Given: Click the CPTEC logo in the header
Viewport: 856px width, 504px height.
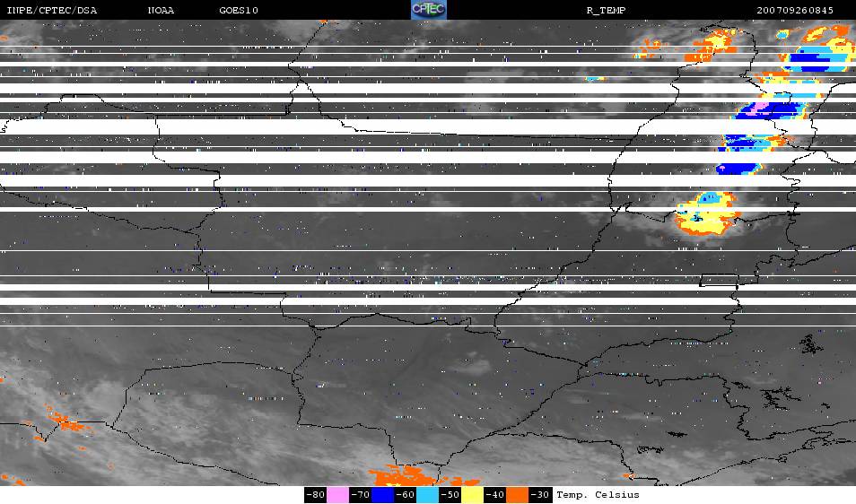Looking at the screenshot, I should click(429, 10).
